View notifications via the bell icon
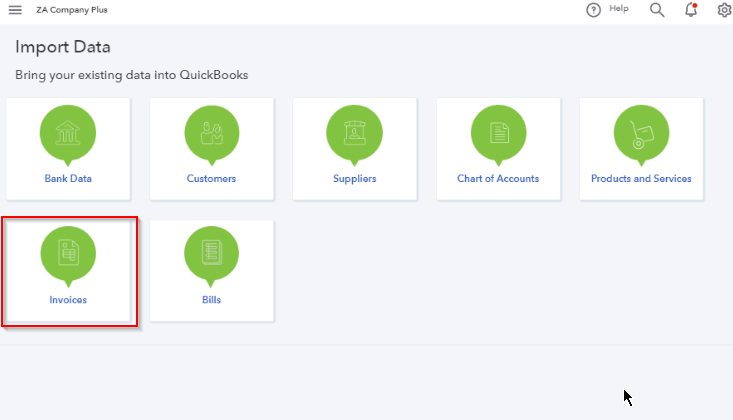The height and width of the screenshot is (420, 733). pos(691,10)
